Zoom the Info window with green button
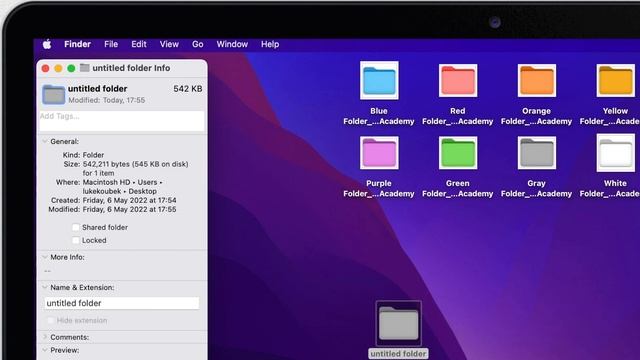The width and height of the screenshot is (640, 360). click(71, 68)
